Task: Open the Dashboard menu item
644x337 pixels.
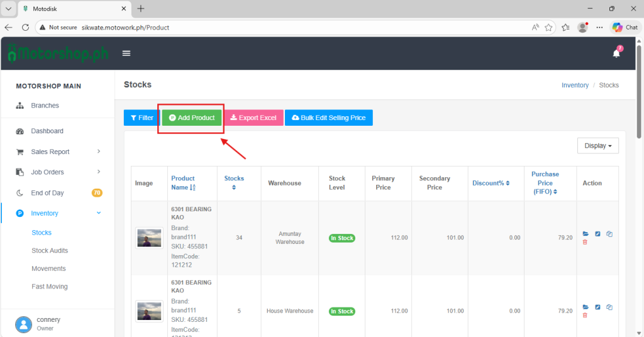Action: click(x=47, y=131)
